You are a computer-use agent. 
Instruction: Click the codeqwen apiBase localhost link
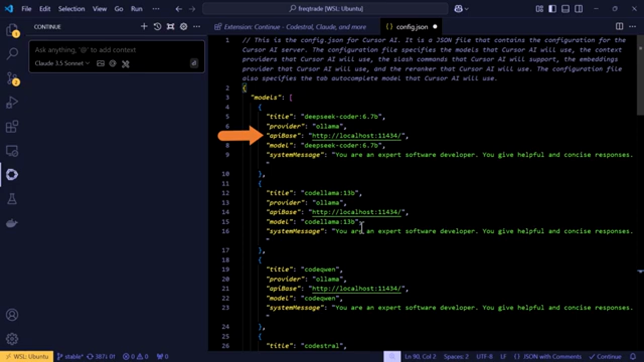click(x=357, y=289)
